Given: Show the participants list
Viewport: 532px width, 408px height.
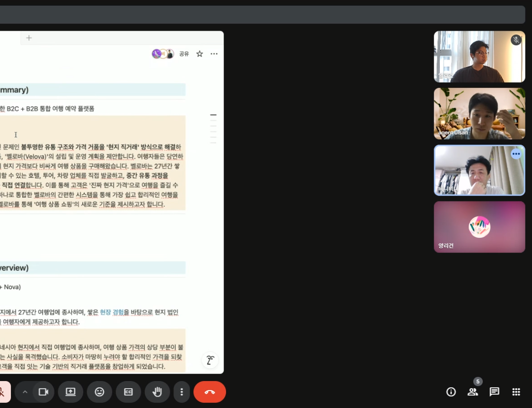Looking at the screenshot, I should tap(471, 392).
